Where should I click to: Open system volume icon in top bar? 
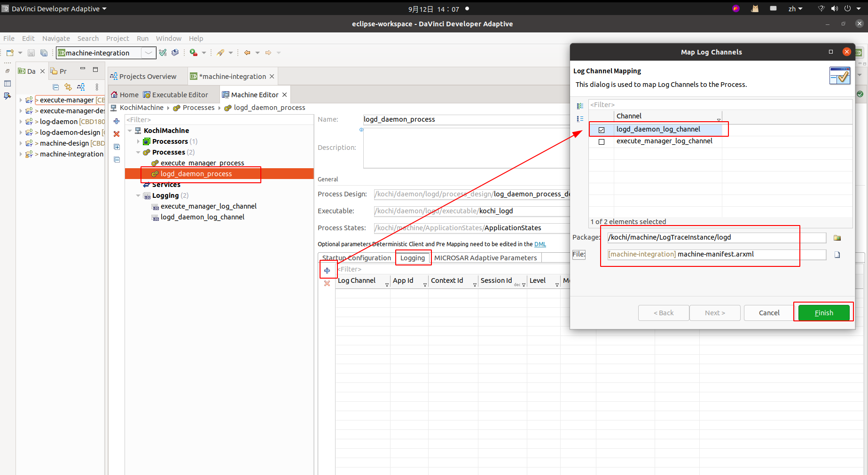coord(835,9)
